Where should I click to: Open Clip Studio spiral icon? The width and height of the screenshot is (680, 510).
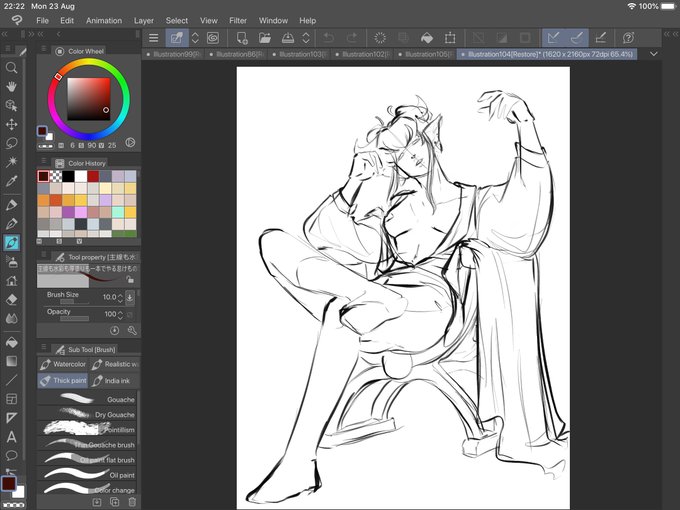[x=212, y=38]
